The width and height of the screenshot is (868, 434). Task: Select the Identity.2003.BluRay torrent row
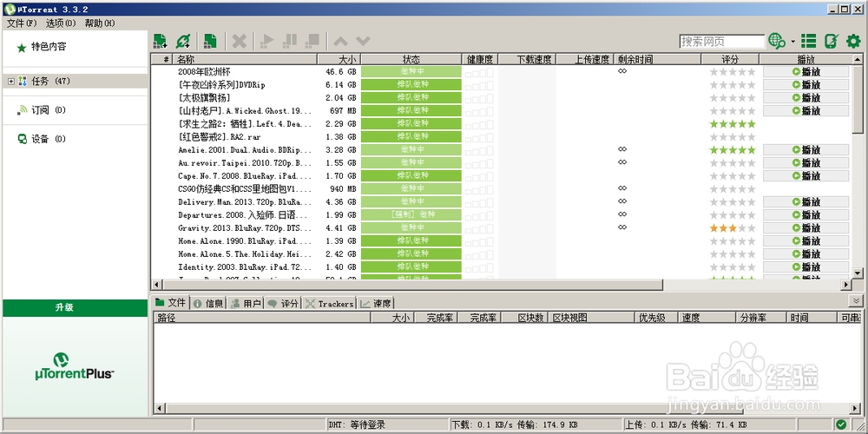(x=501, y=267)
